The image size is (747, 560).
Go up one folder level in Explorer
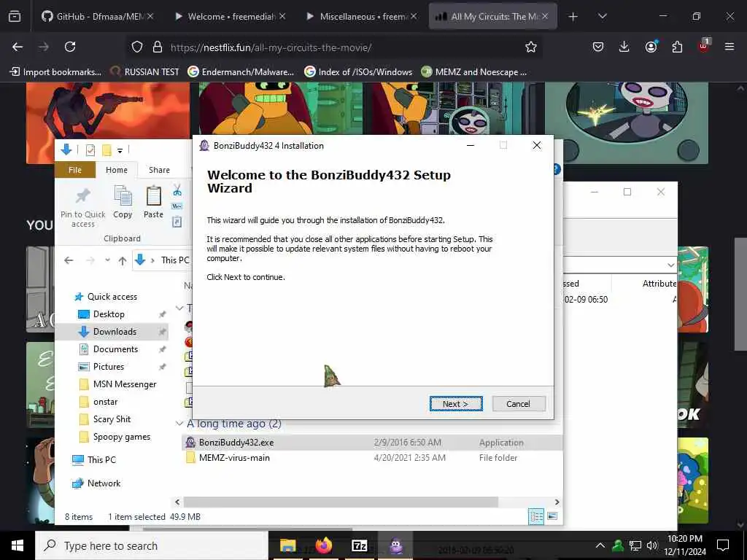tap(123, 260)
